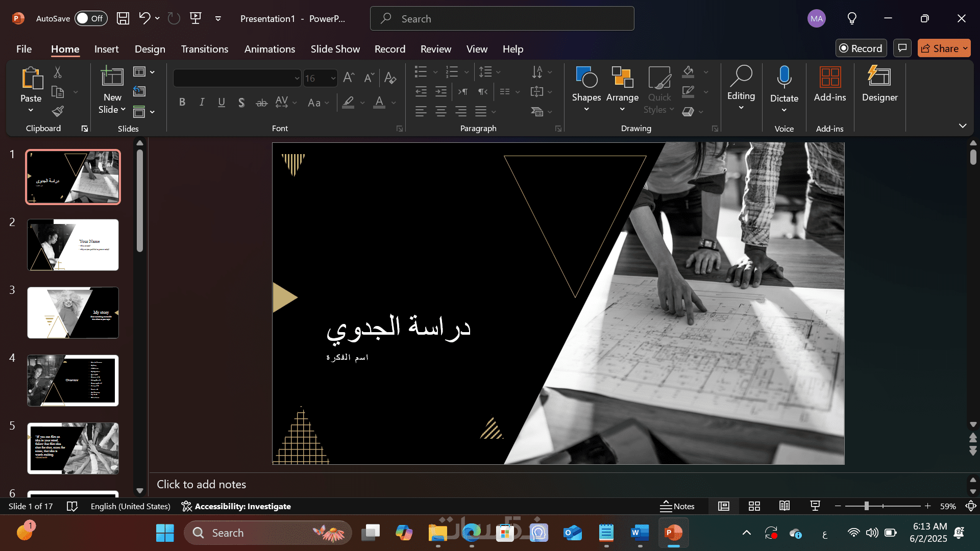Switch to the Slide Show tab

(335, 49)
